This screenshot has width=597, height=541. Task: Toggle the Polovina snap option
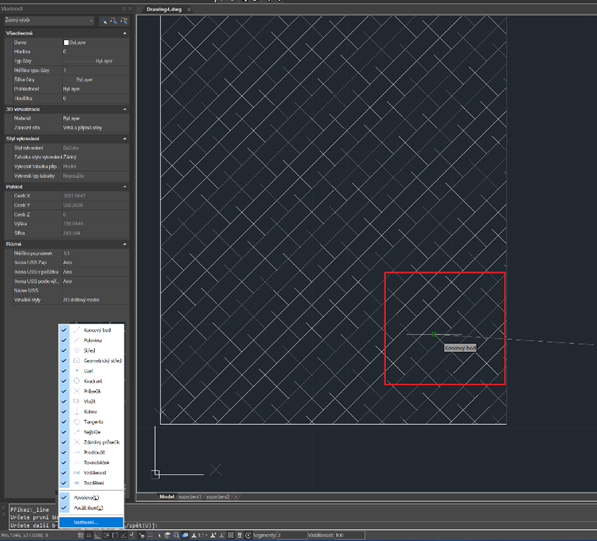pos(91,340)
